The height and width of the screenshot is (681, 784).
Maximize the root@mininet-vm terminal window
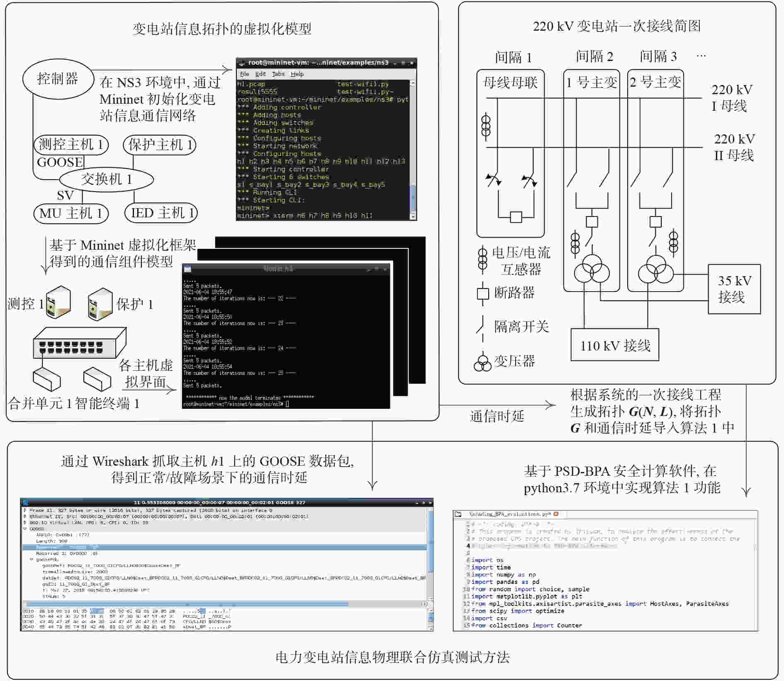pyautogui.click(x=403, y=63)
